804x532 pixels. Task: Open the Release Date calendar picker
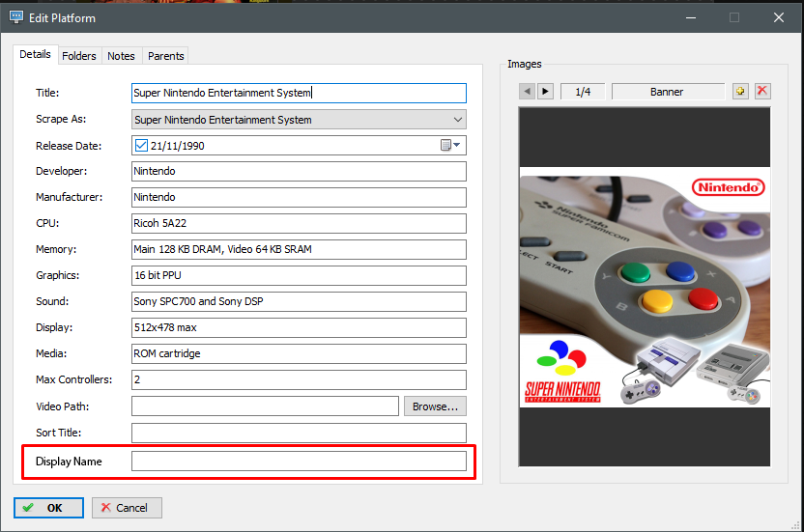[x=450, y=146]
